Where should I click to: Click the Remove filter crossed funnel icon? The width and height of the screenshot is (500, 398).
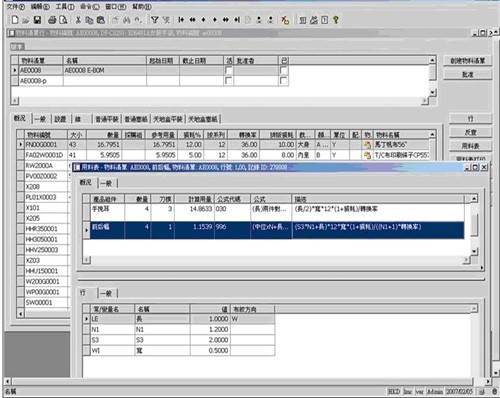(166, 20)
